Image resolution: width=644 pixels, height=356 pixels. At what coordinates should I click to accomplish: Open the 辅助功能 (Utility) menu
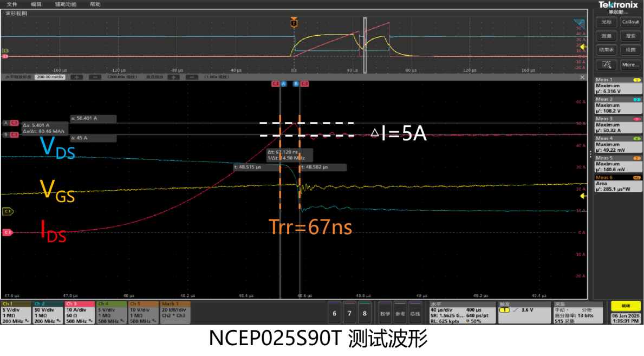[66, 4]
